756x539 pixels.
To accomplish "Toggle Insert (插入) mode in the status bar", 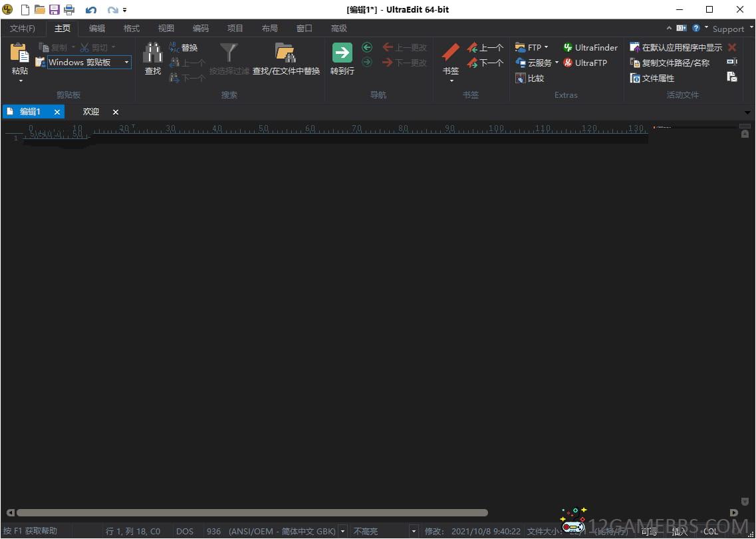I will (680, 531).
